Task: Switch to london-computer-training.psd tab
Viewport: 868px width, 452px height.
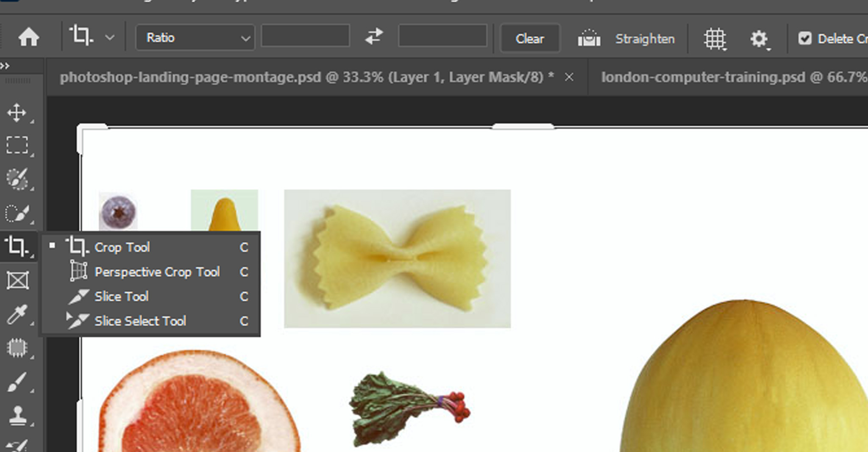Action: pos(734,77)
